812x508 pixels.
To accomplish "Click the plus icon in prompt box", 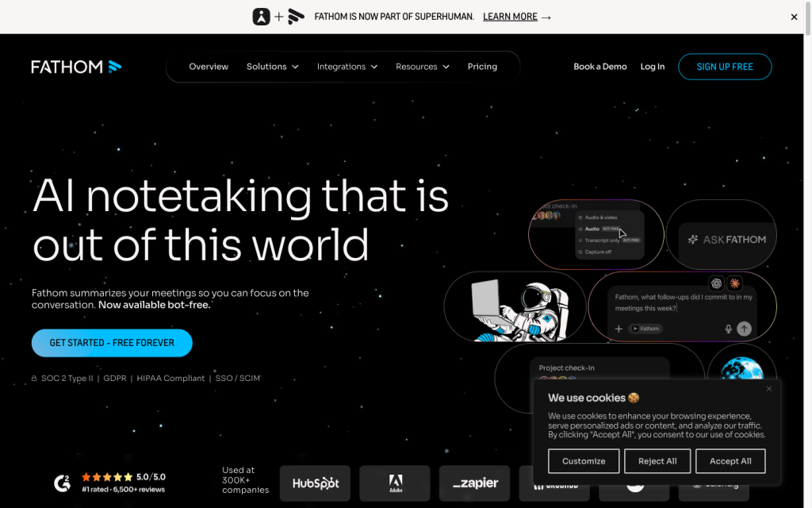I will [x=619, y=329].
